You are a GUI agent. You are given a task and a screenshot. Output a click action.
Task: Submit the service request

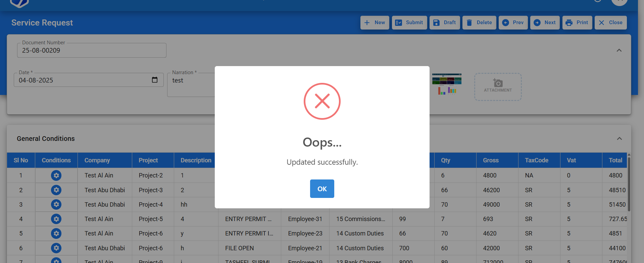click(x=409, y=22)
